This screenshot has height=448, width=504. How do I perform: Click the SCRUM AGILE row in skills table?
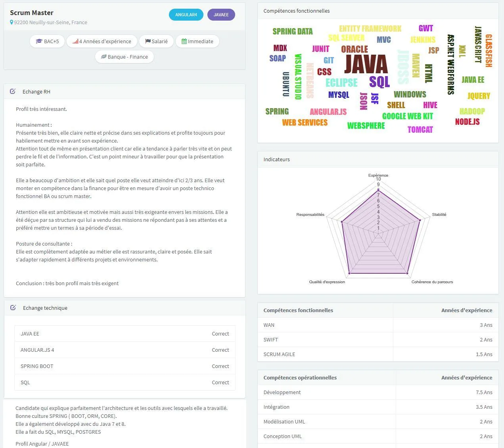point(378,354)
